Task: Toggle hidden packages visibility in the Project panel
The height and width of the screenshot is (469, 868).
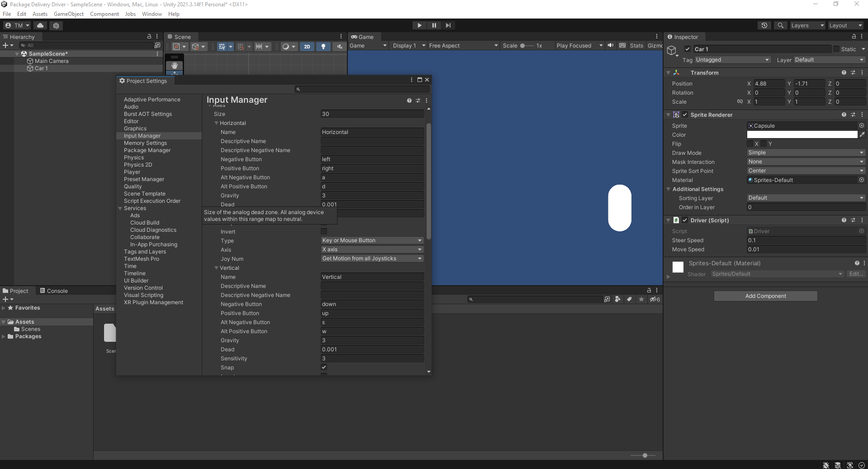Action: (655, 299)
